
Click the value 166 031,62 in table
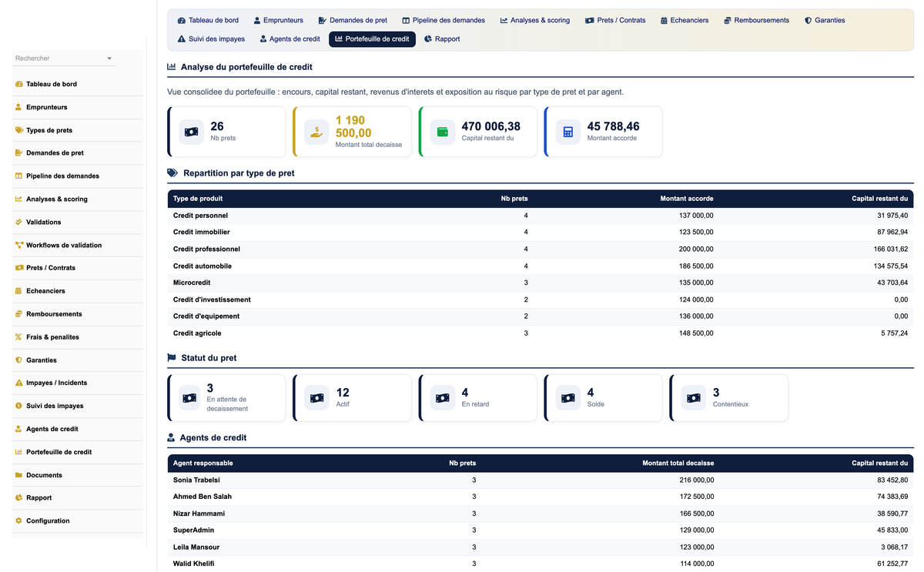point(891,249)
